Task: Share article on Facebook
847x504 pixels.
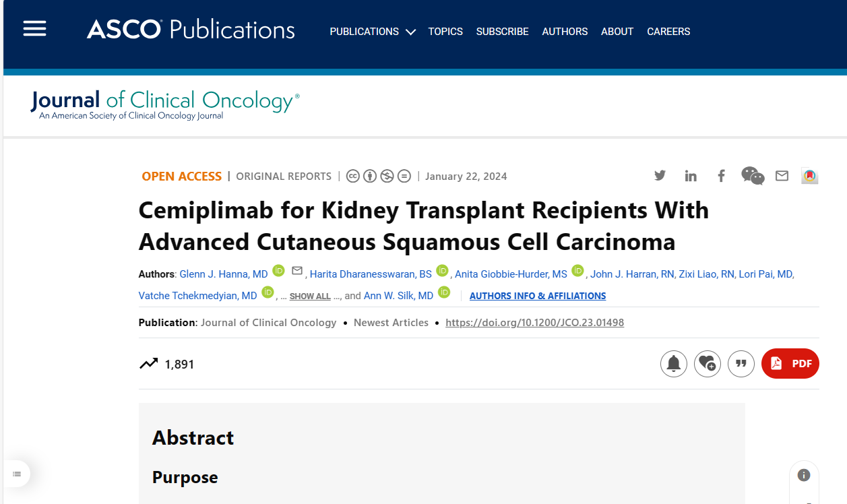Action: click(721, 176)
